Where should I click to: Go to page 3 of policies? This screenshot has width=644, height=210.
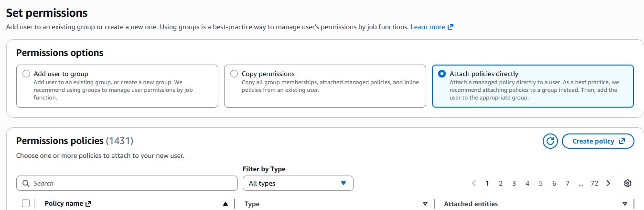514,183
